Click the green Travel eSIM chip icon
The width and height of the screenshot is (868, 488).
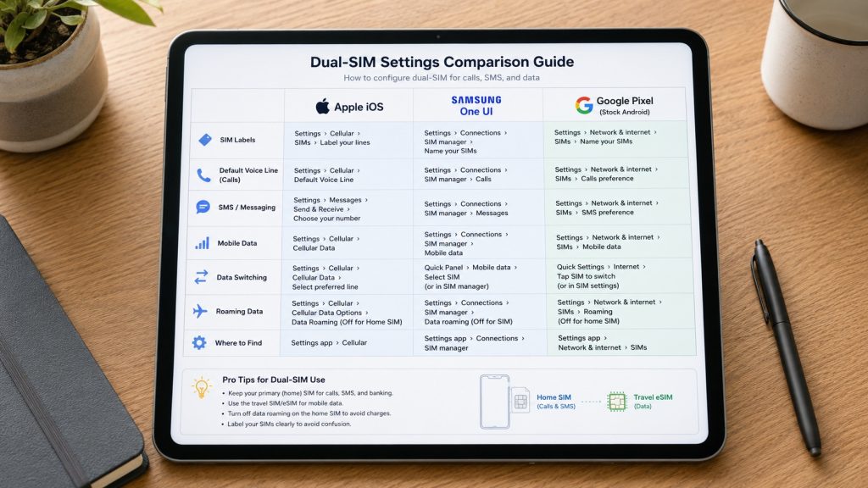pos(616,402)
